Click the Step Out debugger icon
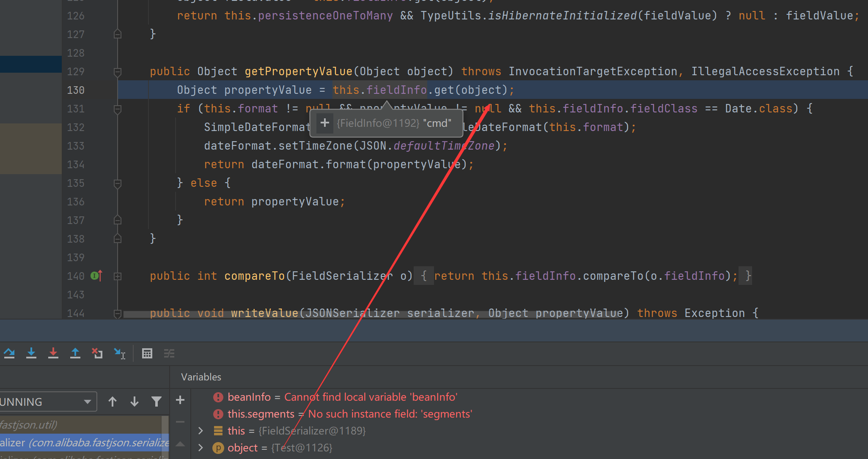 (x=75, y=353)
